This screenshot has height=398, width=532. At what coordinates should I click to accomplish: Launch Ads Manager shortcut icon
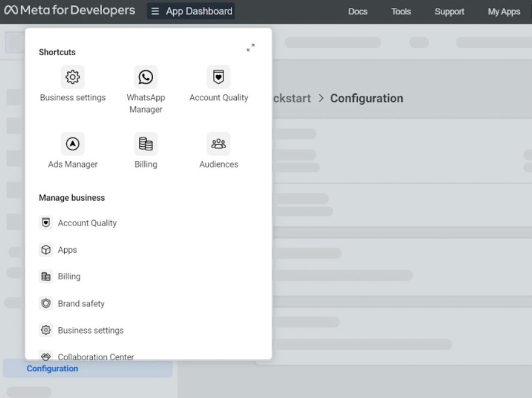pyautogui.click(x=73, y=144)
